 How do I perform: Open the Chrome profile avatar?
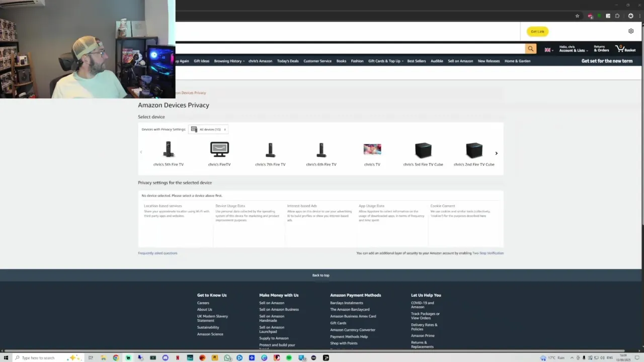(x=630, y=16)
